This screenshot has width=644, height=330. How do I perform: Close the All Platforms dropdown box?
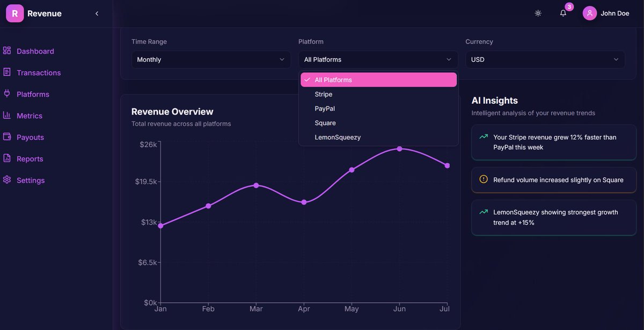click(x=378, y=60)
